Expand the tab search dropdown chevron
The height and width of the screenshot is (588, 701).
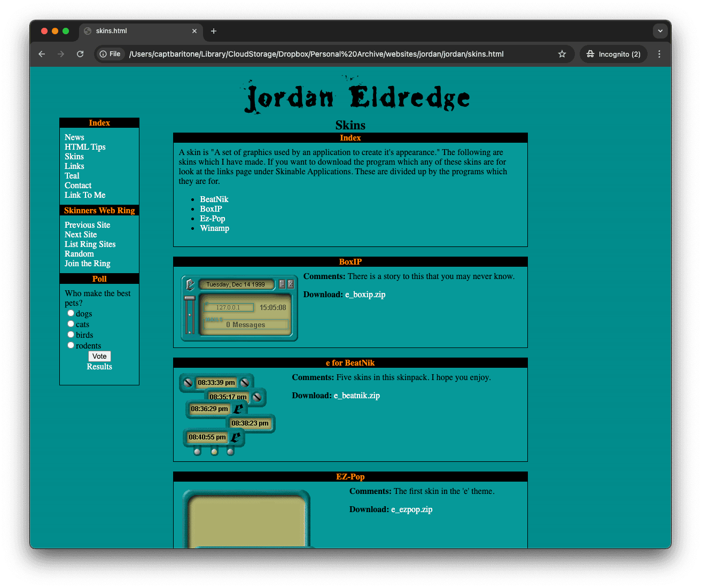point(660,31)
